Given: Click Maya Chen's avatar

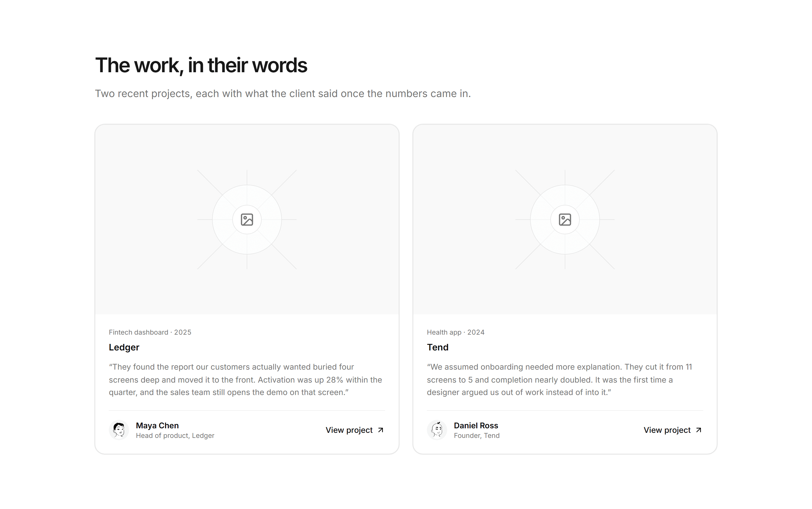Looking at the screenshot, I should point(119,430).
